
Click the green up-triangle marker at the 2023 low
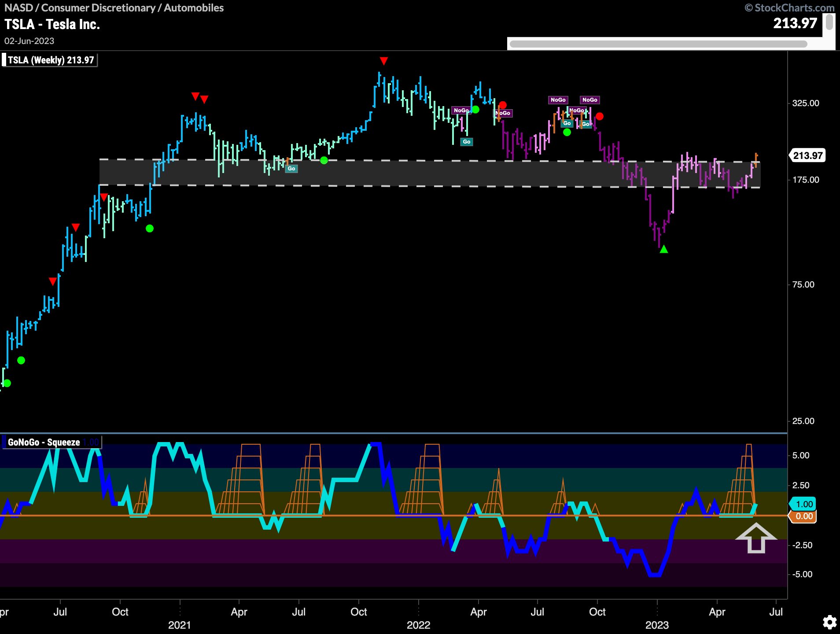664,249
